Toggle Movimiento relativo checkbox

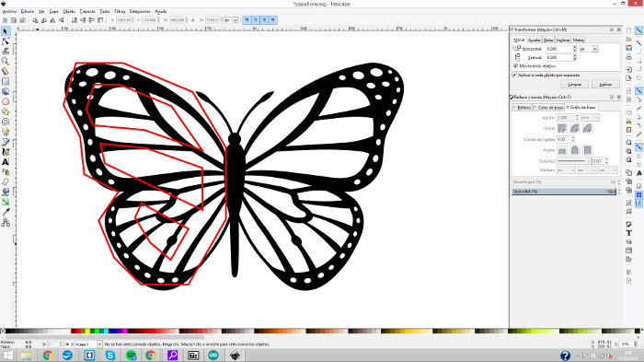tap(515, 65)
